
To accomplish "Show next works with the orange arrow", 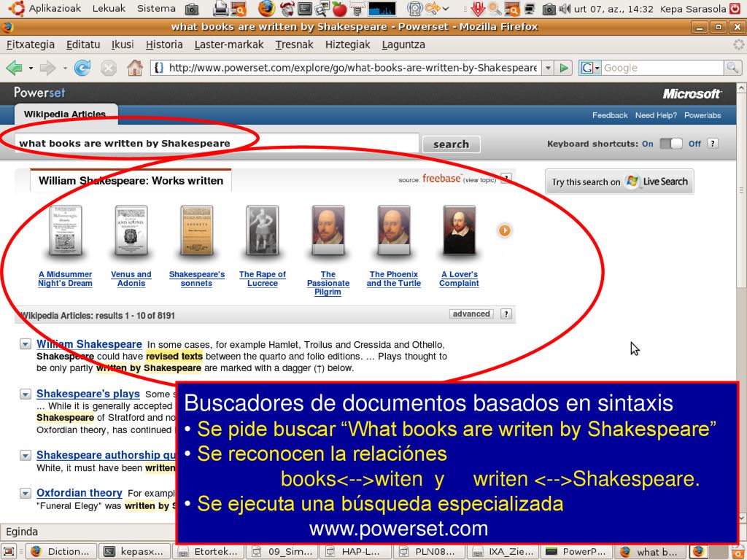I will point(505,230).
